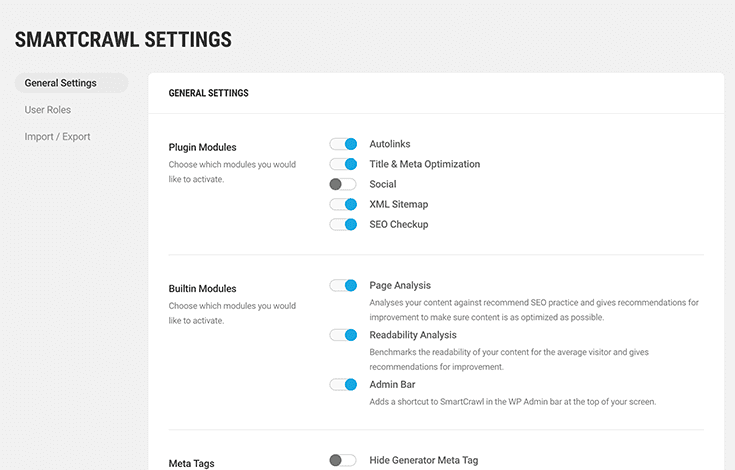Screen dimensions: 735x470
Task: Click the XML Sitemap label text
Action: click(x=398, y=204)
